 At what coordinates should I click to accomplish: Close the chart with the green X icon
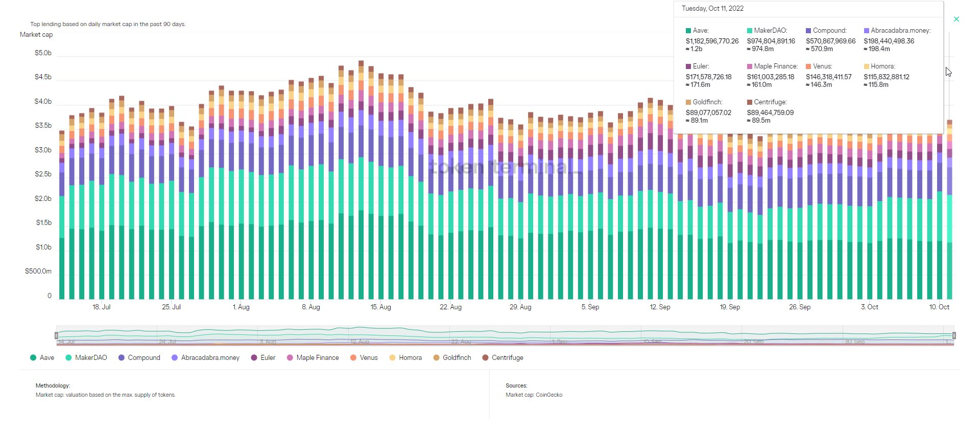956,19
